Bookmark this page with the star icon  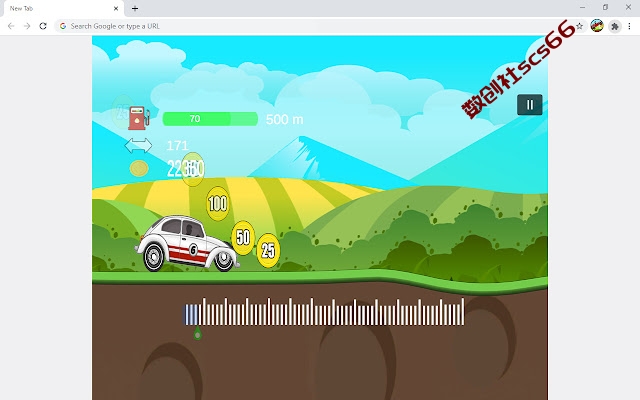580,26
